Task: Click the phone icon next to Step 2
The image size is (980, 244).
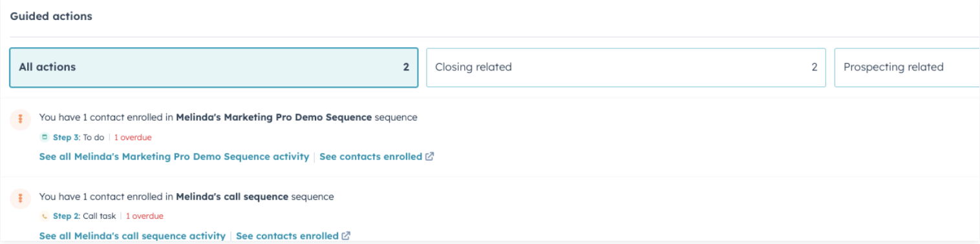Action: [45, 216]
